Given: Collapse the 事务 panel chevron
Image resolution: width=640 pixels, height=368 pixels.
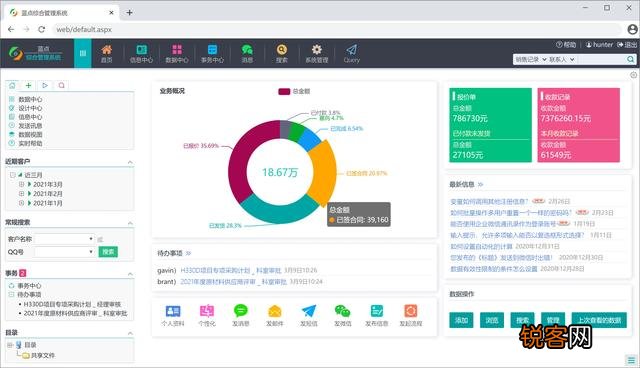Looking at the screenshot, I should pos(130,274).
